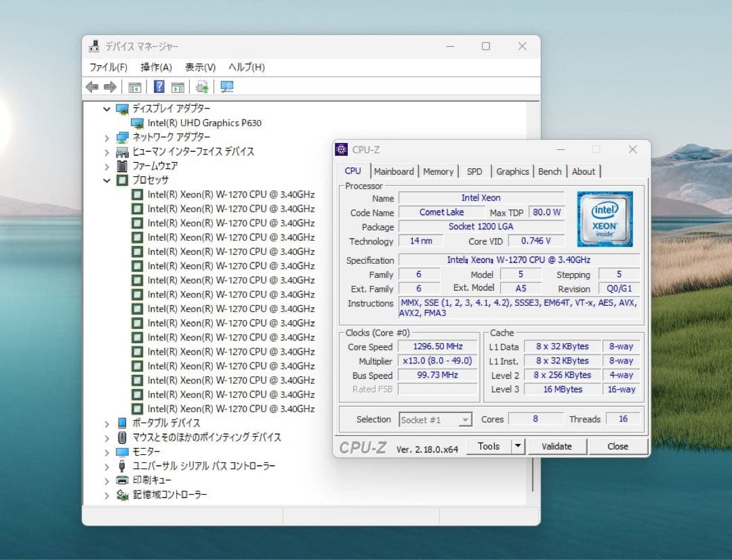Click the Core Speed value 1296.50 MHz

437,346
